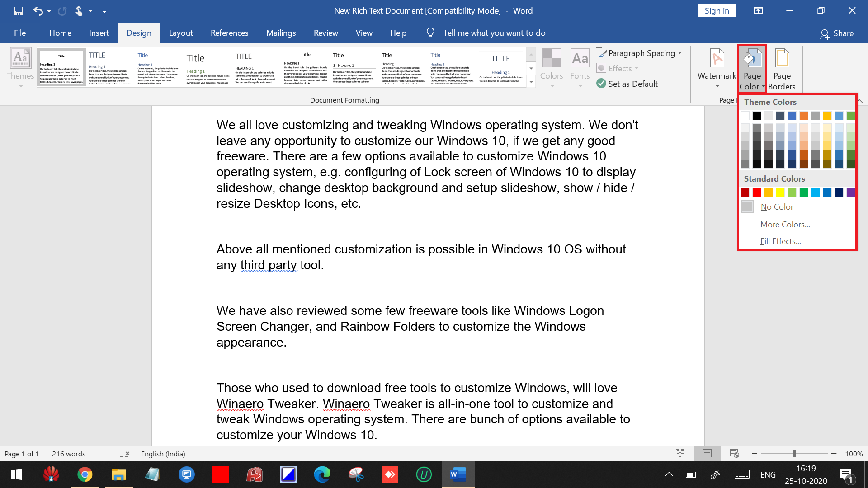Open the More Colors dialog
This screenshot has height=488, width=868.
point(785,224)
